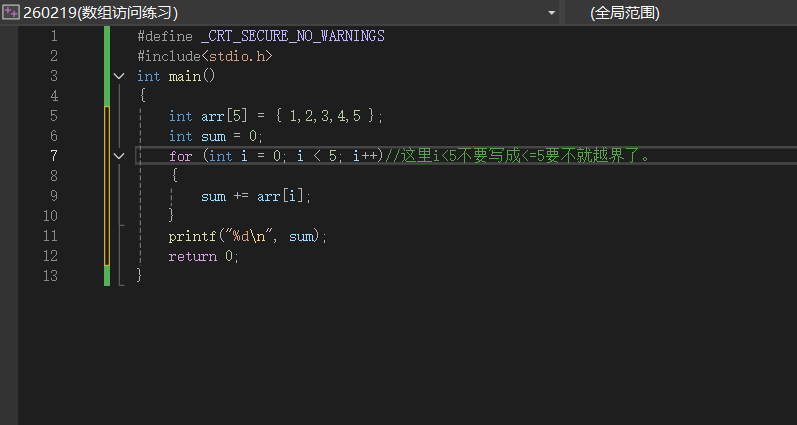Screen dimensions: 797x425
Task: Collapse the main() function fold arrow
Action: pos(119,76)
